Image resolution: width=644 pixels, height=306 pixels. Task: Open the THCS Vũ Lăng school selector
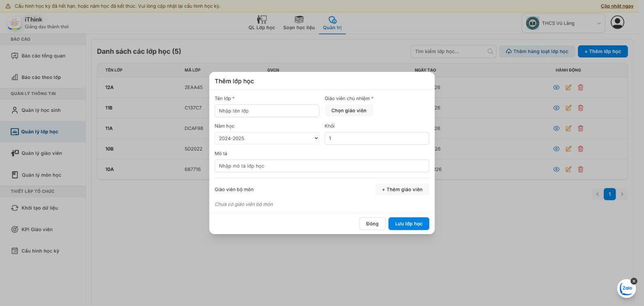coord(563,23)
